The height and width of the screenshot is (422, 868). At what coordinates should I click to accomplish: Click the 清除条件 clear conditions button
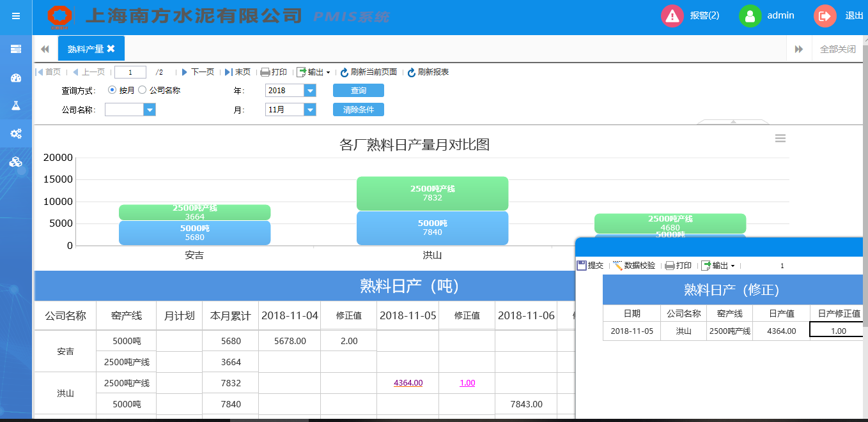(358, 110)
